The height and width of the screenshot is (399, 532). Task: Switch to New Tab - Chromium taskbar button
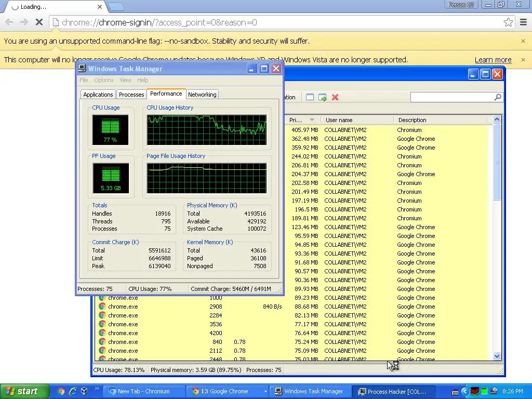click(143, 391)
